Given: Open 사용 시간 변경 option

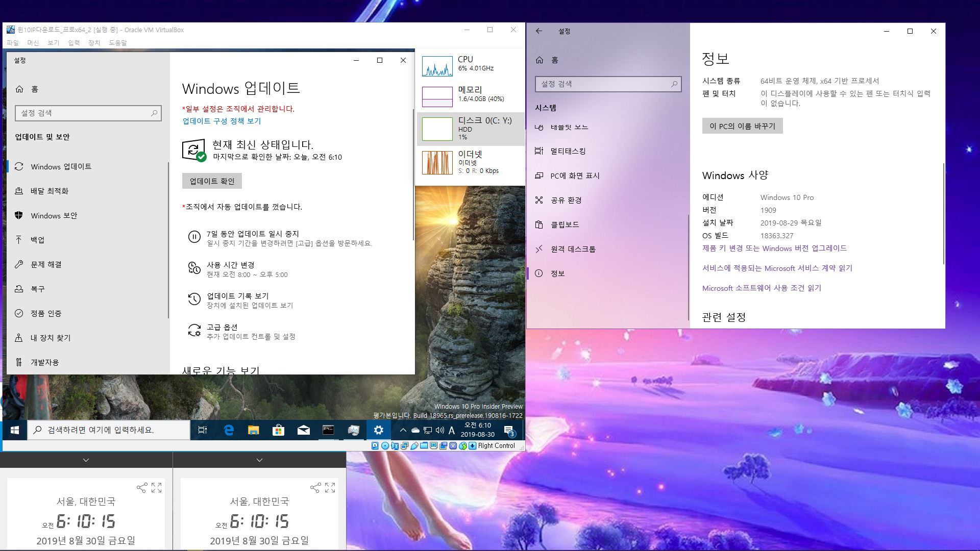Looking at the screenshot, I should point(238,269).
